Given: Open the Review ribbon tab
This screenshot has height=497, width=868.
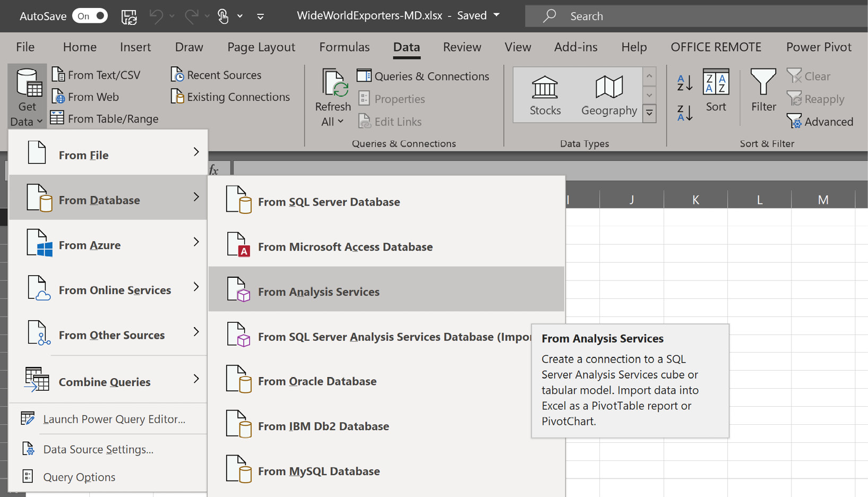Looking at the screenshot, I should tap(462, 47).
